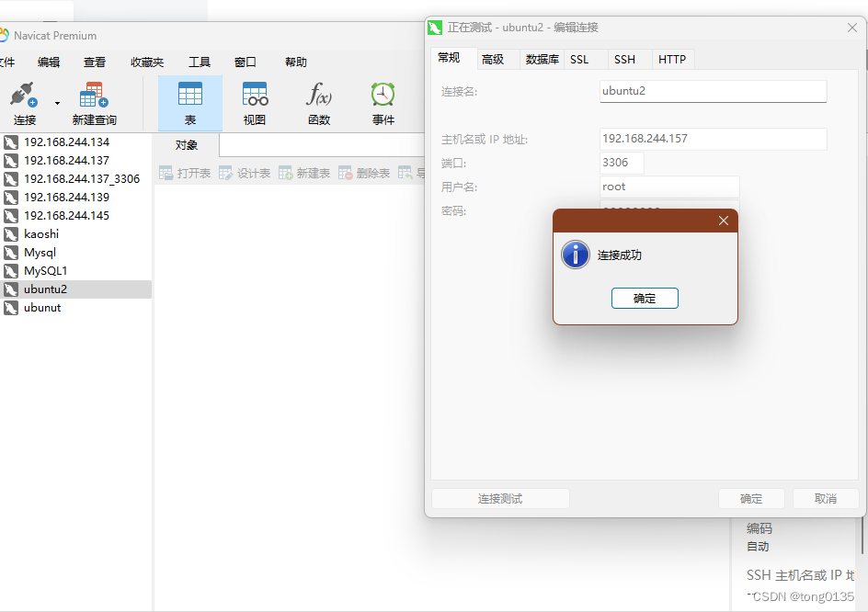Viewport: 868px width, 612px height.
Task: Close the 连接成功 message dialog
Action: (x=723, y=221)
